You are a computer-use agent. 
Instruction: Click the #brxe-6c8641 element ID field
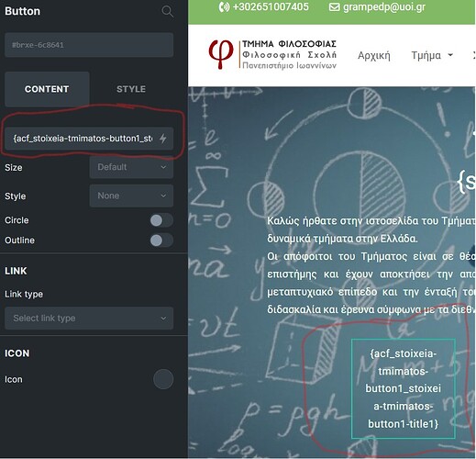pos(89,45)
